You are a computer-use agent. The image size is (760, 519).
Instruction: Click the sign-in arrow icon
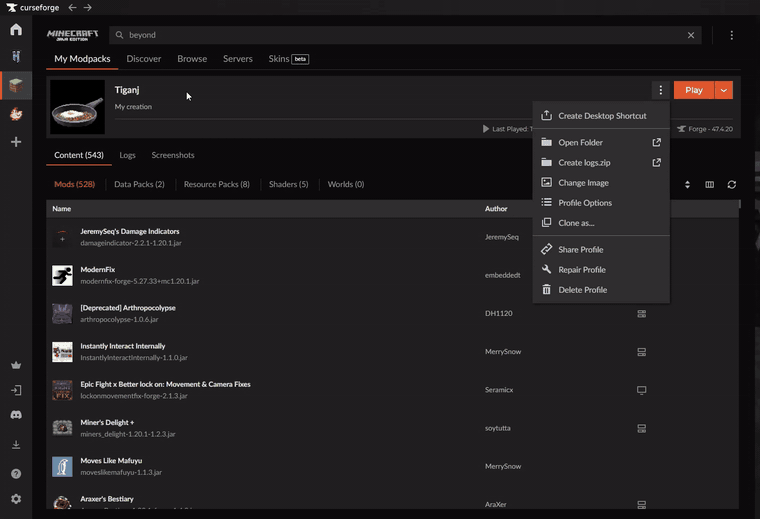16,391
